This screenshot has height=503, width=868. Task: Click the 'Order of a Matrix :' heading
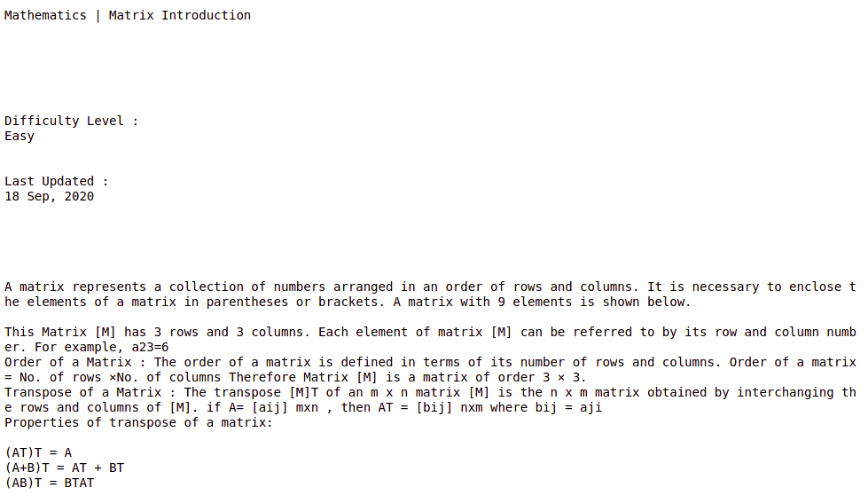[x=75, y=362]
